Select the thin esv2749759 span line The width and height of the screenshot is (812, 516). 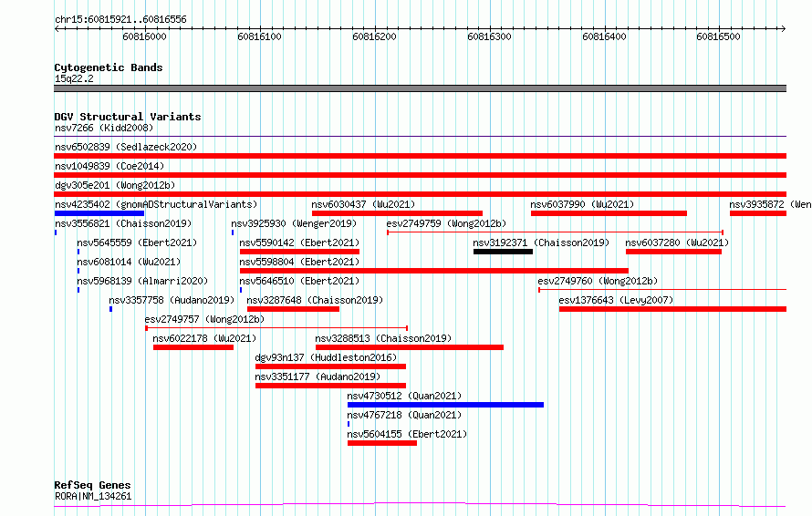click(555, 232)
